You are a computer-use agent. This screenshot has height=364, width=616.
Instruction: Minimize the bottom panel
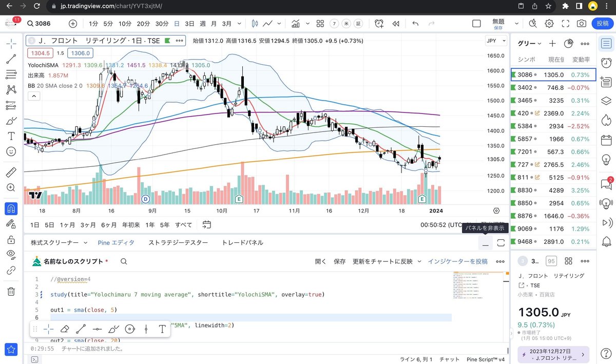(x=486, y=243)
